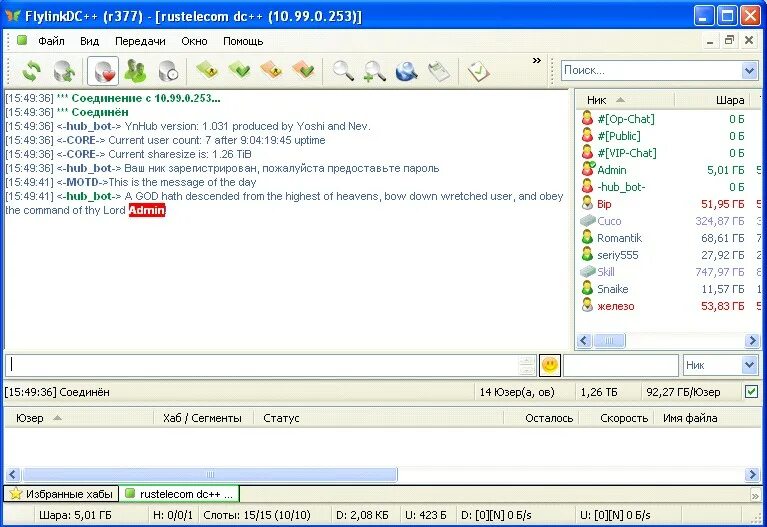Switch to the Избранные хабы tab

coord(62,494)
